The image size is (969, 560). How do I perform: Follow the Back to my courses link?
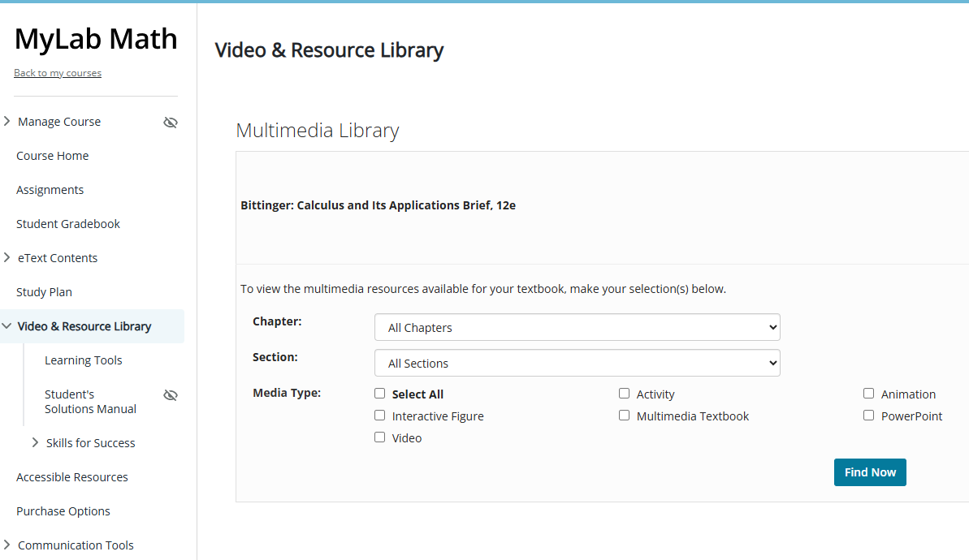(58, 72)
